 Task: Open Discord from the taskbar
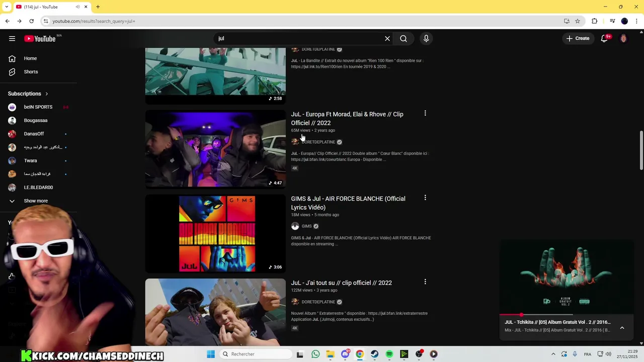click(x=345, y=354)
